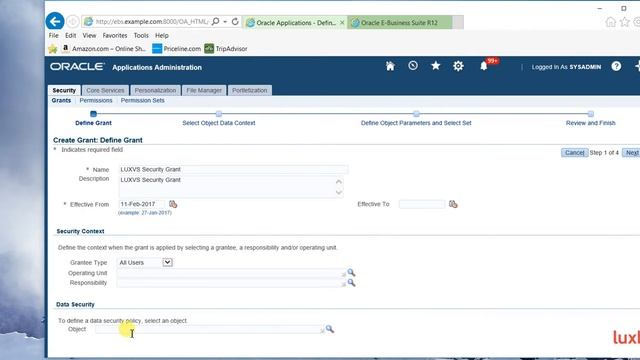Search Operating Unit with magnifier icon
Screen dimensions: 640x360
pos(351,273)
